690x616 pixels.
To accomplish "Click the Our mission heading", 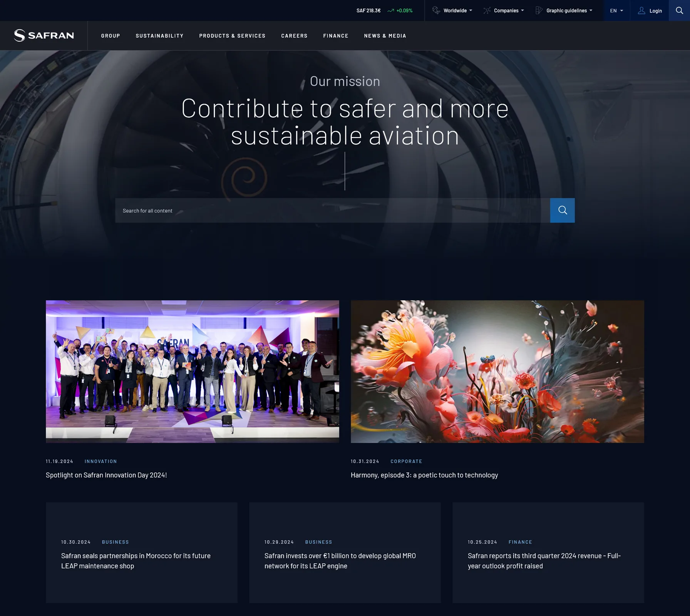I will [x=345, y=81].
